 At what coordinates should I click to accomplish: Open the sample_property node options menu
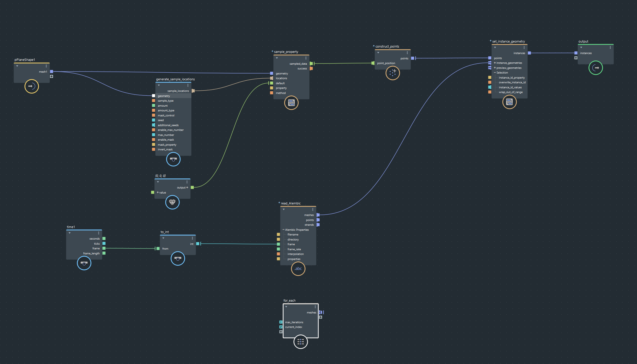[306, 58]
